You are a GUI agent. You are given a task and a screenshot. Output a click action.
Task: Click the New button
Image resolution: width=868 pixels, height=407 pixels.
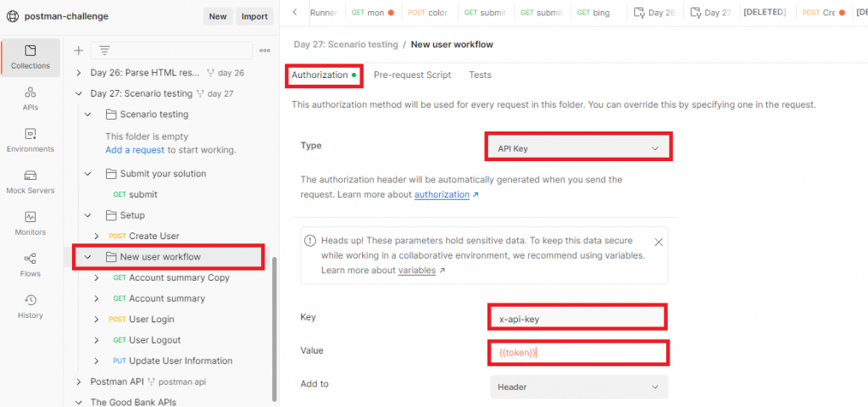(218, 16)
